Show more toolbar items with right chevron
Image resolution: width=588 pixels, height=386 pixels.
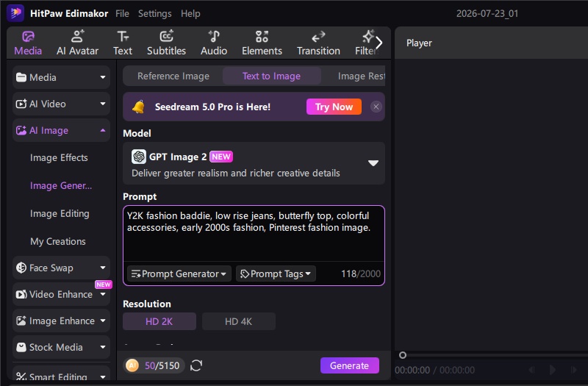tap(379, 43)
